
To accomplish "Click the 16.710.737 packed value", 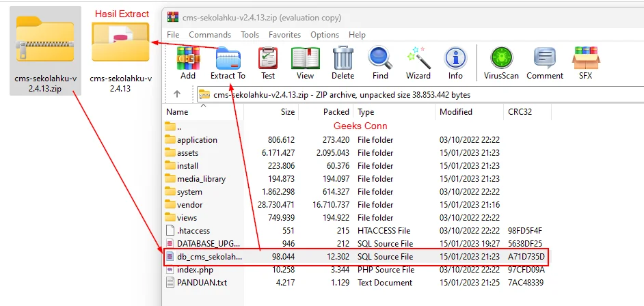I will coord(331,205).
